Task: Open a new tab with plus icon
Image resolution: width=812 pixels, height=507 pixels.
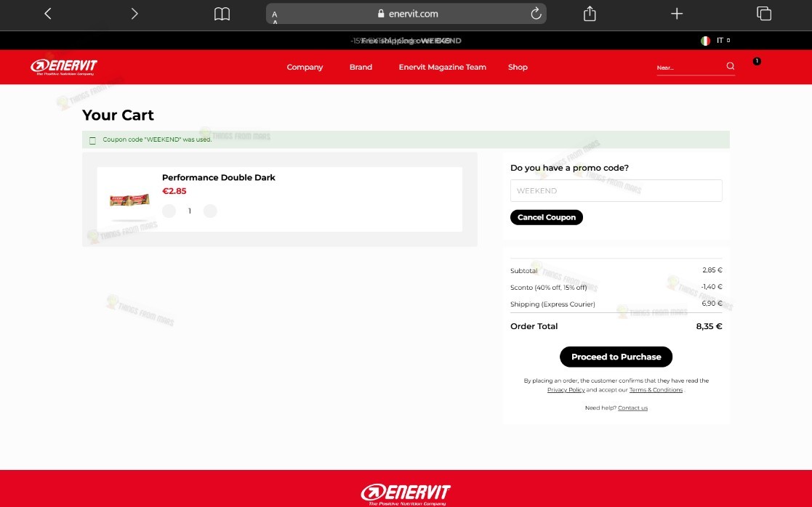Action: [677, 14]
